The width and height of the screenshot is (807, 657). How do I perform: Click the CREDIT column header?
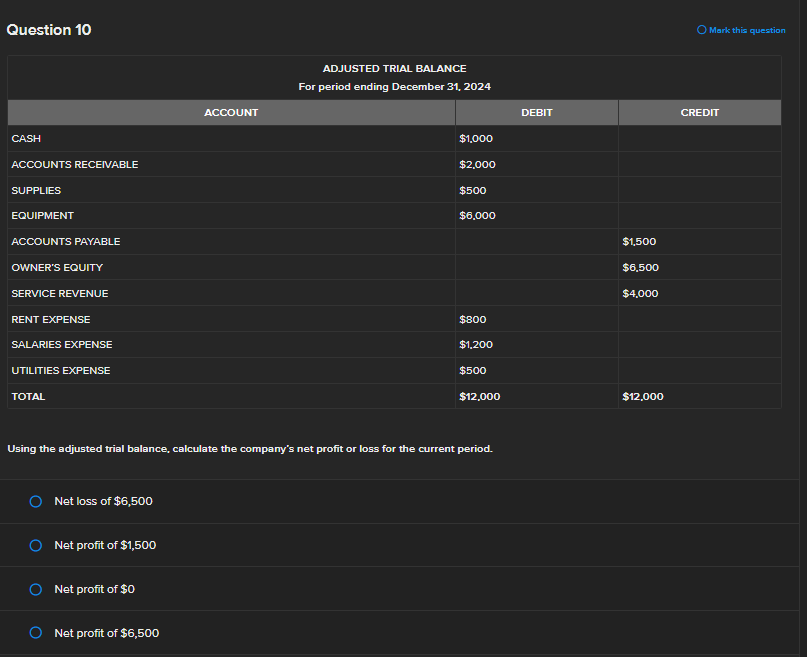click(699, 113)
